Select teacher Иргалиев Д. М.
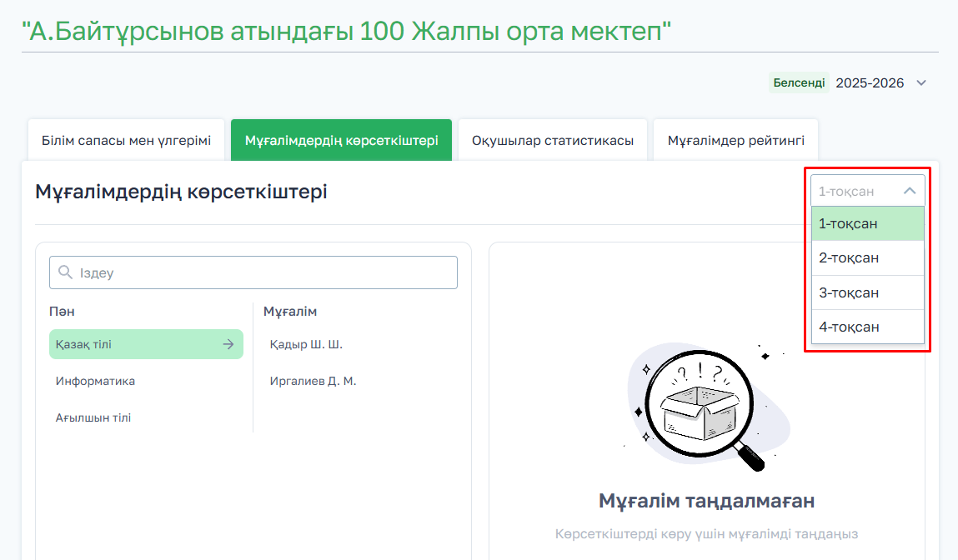The height and width of the screenshot is (560, 958). (x=313, y=381)
